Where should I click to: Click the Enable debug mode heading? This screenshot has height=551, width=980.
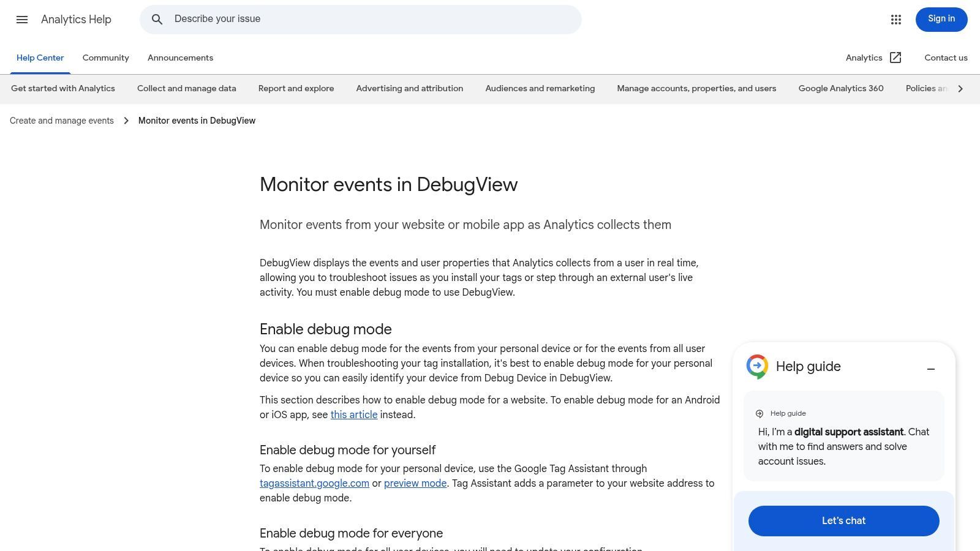[x=326, y=329]
